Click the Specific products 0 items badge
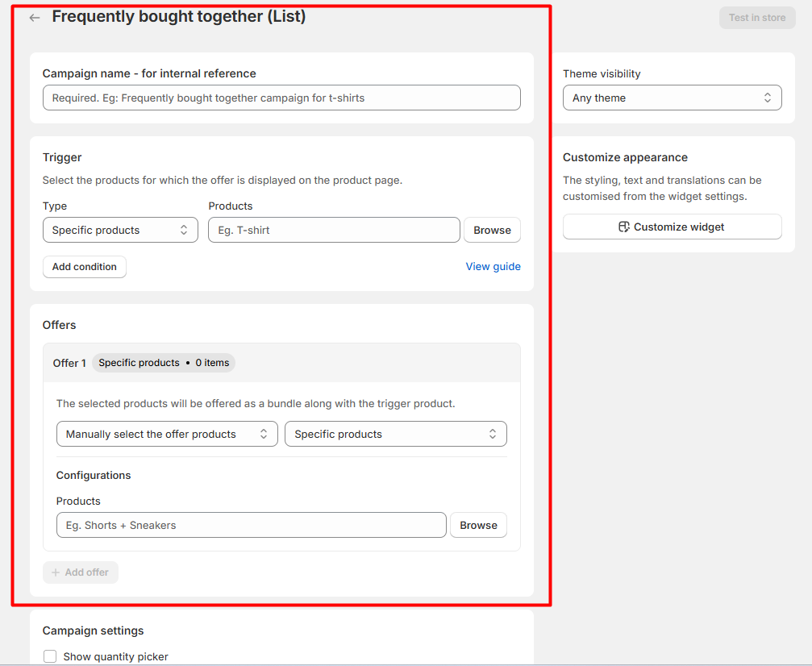This screenshot has height=666, width=812. pyautogui.click(x=164, y=363)
